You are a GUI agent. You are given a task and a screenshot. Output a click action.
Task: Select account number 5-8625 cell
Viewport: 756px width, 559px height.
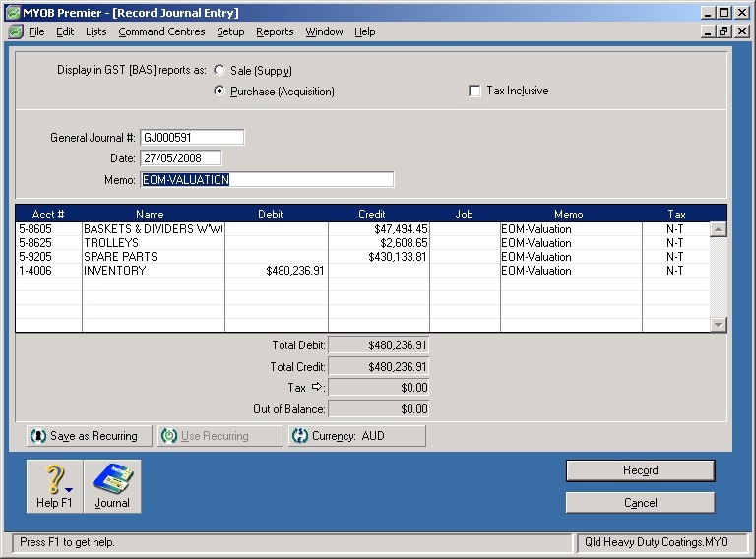pyautogui.click(x=48, y=243)
